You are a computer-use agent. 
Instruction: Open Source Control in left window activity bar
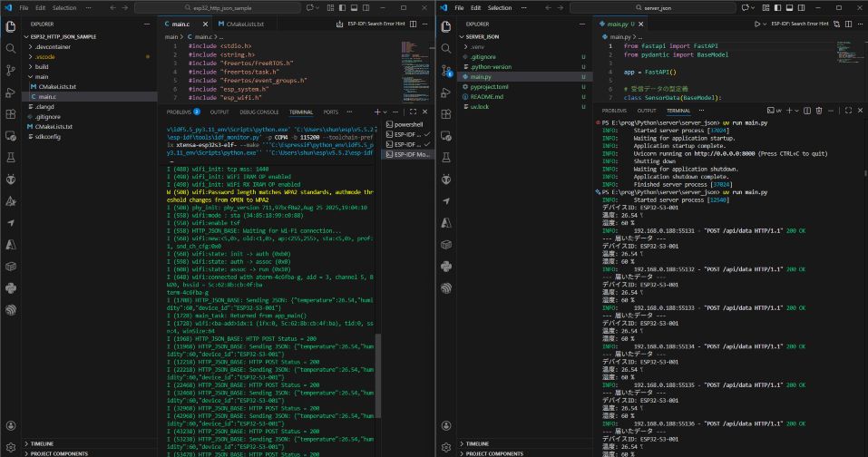(x=11, y=70)
